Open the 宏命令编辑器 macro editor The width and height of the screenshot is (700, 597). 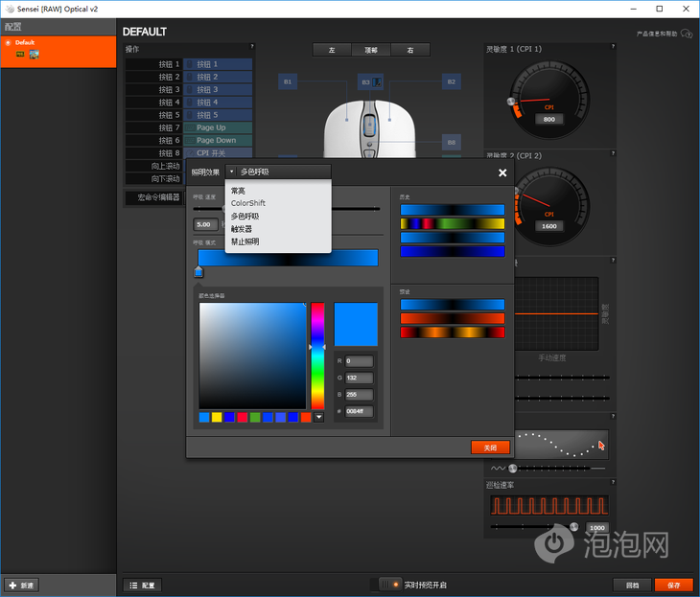153,197
